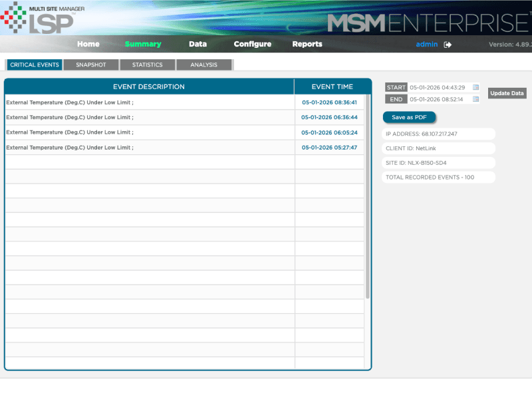Click the Save as PDF button
The width and height of the screenshot is (532, 399).
(x=409, y=118)
